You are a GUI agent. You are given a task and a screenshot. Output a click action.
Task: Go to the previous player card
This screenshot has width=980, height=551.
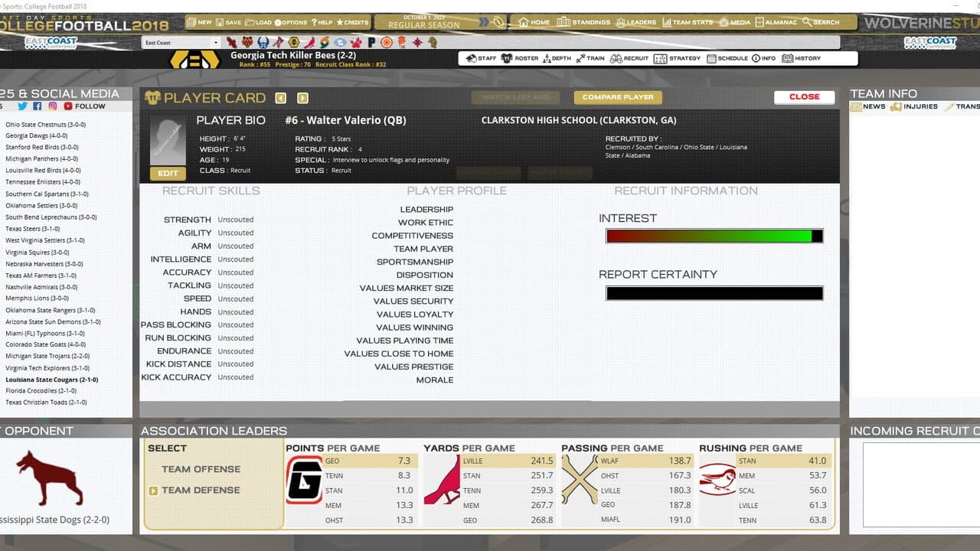point(281,98)
